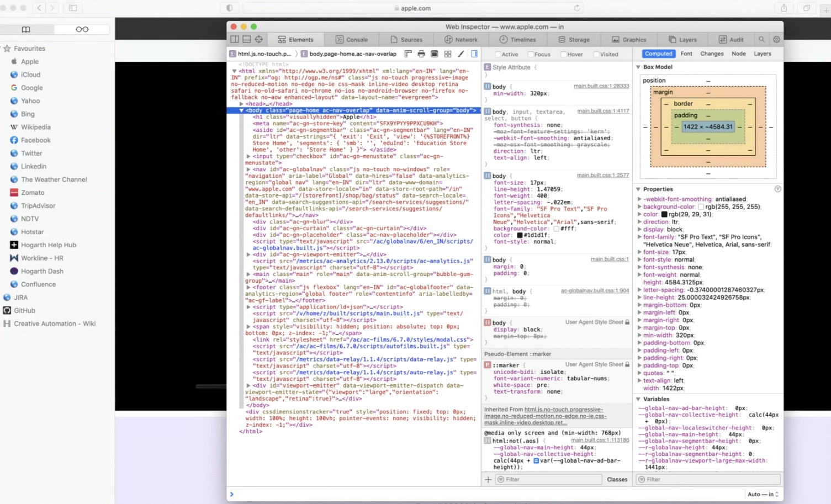The image size is (831, 504).
Task: Toggle rulers icon in DOM toolbar
Action: [408, 54]
